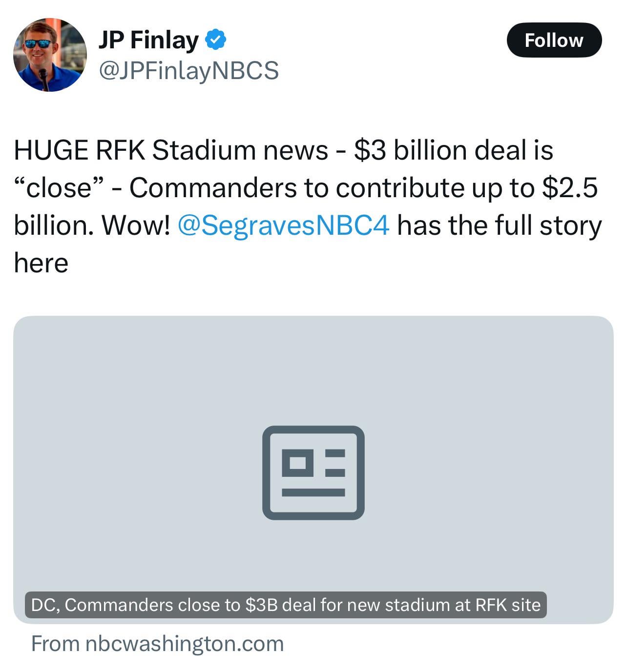
Task: Open the JP Finlay display name
Action: (148, 40)
